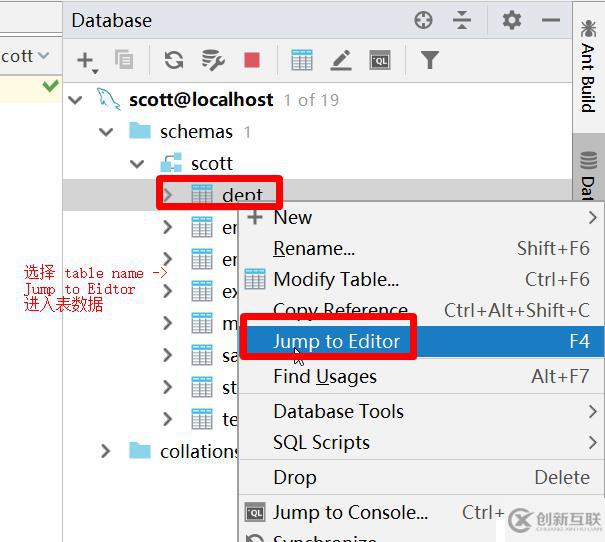The image size is (605, 542).
Task: Select the schemas tree row
Action: [x=317, y=132]
